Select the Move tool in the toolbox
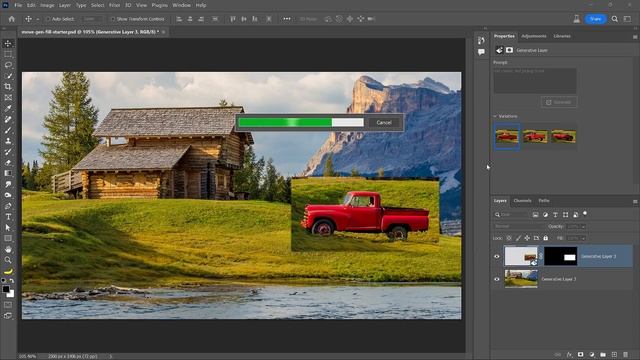Viewport: 640px width, 360px height. (x=8, y=44)
